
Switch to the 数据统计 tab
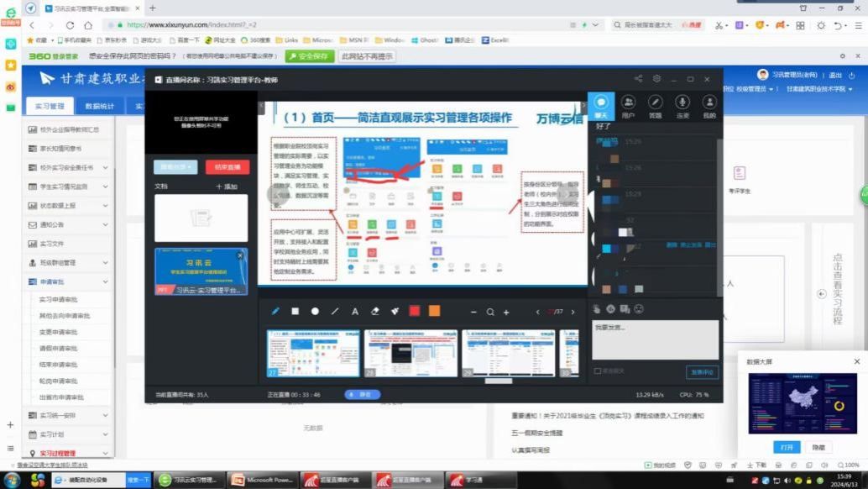100,107
